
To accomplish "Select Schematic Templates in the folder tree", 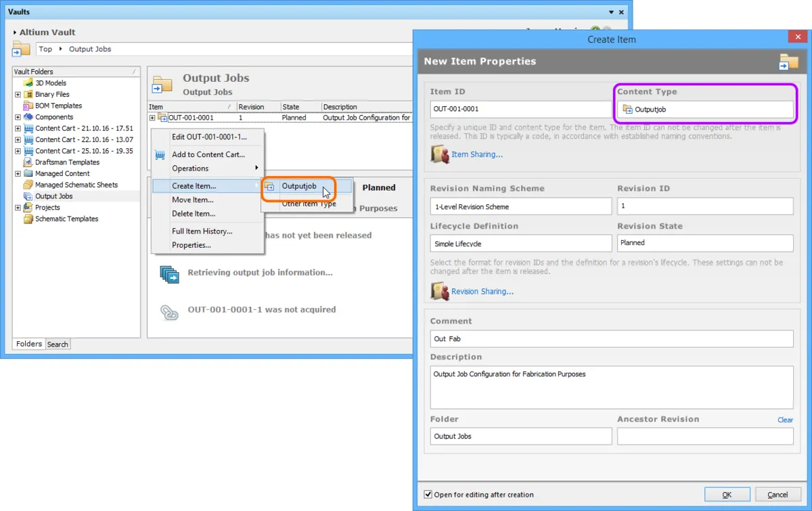I will [67, 219].
